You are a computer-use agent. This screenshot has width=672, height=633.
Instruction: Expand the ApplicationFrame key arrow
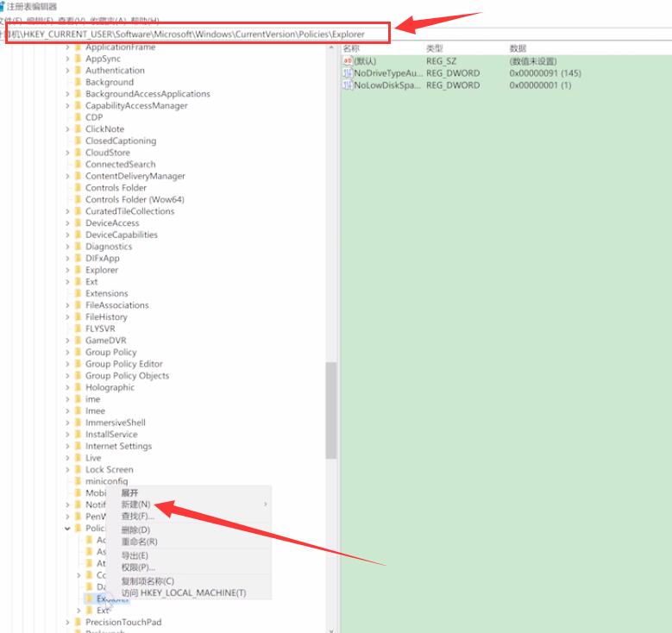pyautogui.click(x=67, y=47)
